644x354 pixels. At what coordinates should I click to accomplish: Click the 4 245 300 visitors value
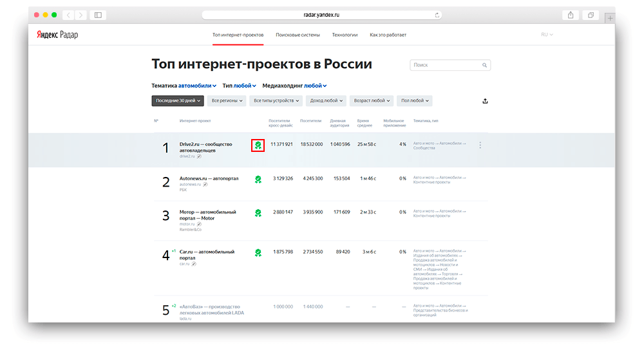pyautogui.click(x=313, y=179)
